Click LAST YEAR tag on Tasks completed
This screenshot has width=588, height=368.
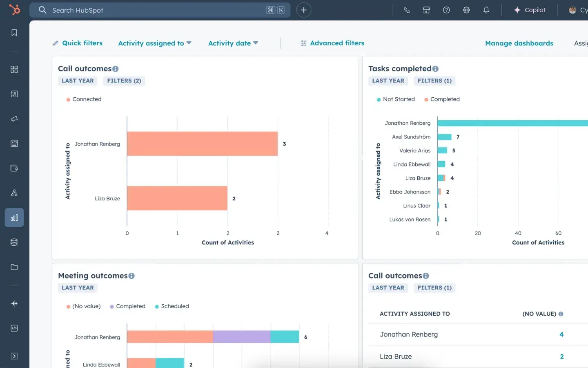tap(388, 81)
